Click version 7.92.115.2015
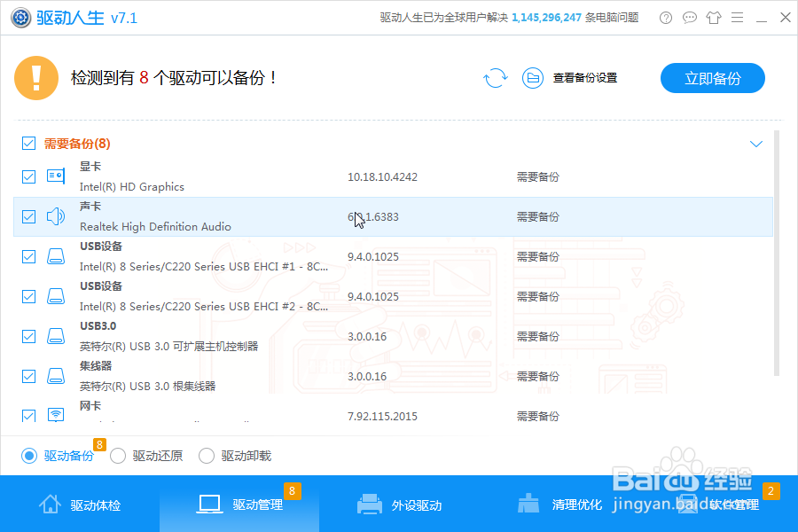The image size is (798, 532). point(382,416)
